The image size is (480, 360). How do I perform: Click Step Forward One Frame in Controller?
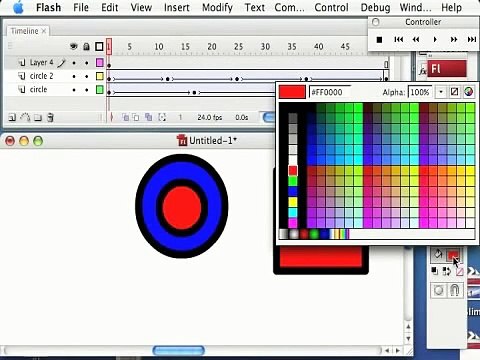pos(454,39)
